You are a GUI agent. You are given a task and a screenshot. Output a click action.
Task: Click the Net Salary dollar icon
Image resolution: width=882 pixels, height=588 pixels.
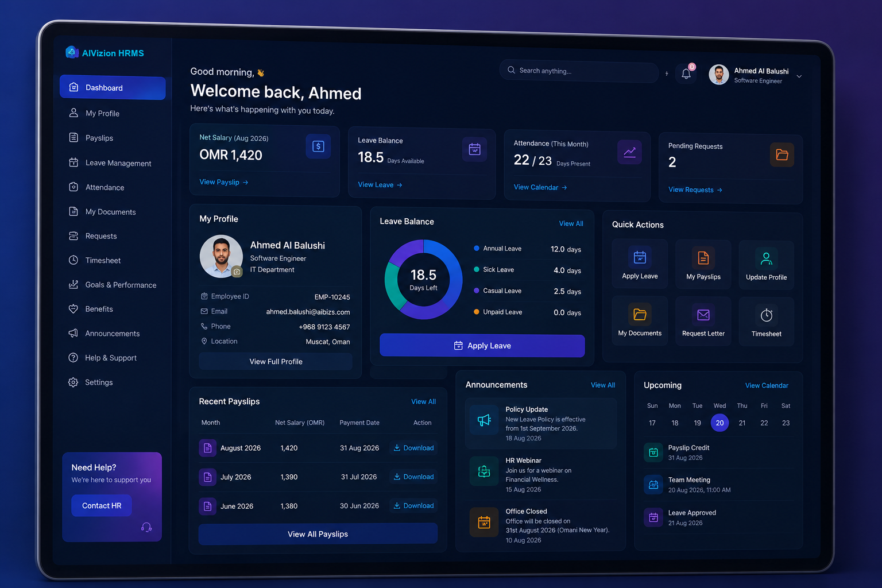(318, 146)
